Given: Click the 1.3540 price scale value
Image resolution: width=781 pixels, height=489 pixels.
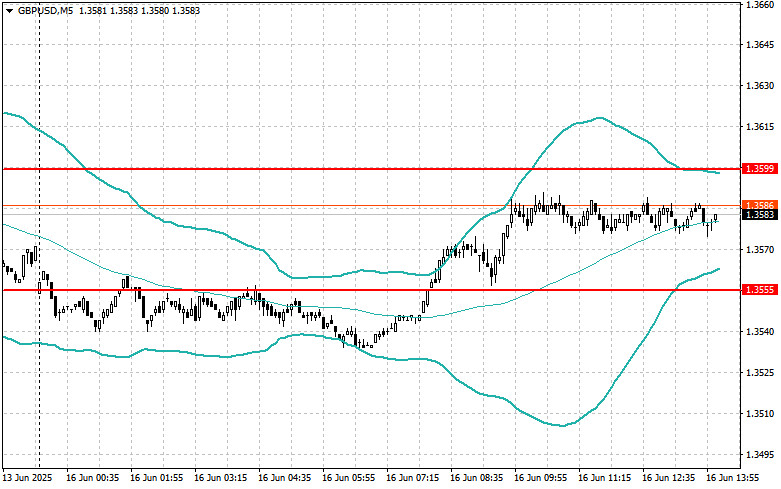Looking at the screenshot, I should click(760, 331).
